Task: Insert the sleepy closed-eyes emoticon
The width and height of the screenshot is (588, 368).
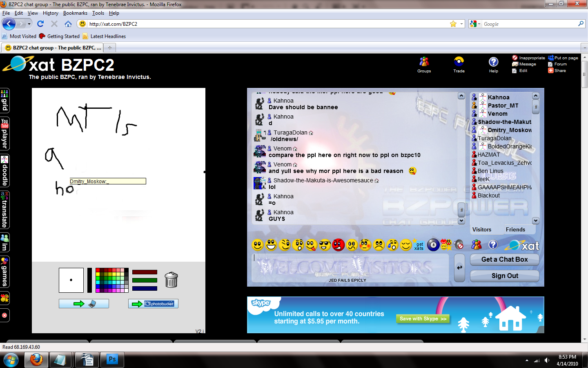Action: pyautogui.click(x=406, y=245)
